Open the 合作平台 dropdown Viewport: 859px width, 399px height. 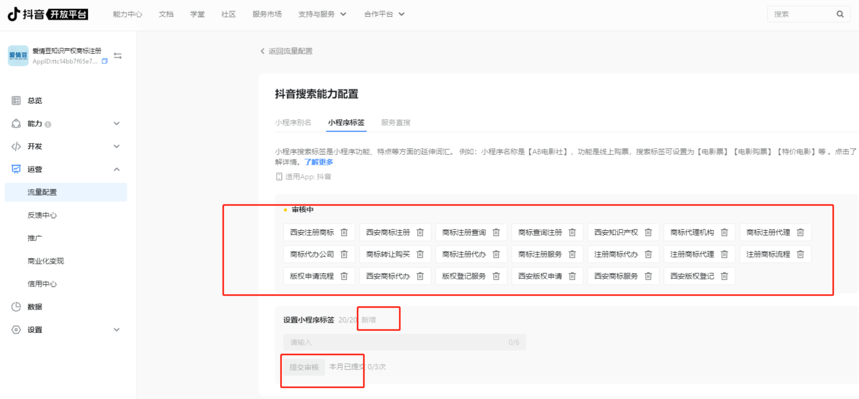[x=384, y=14]
